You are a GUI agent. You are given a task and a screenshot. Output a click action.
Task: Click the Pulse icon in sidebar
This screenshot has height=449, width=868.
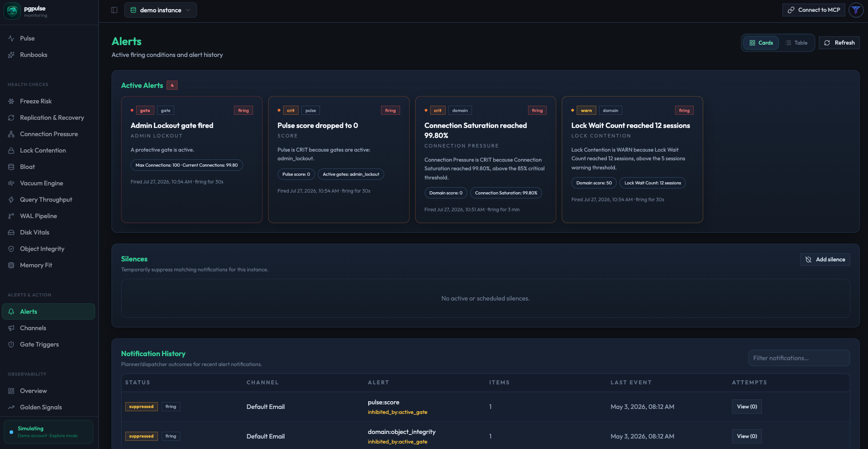pos(11,38)
